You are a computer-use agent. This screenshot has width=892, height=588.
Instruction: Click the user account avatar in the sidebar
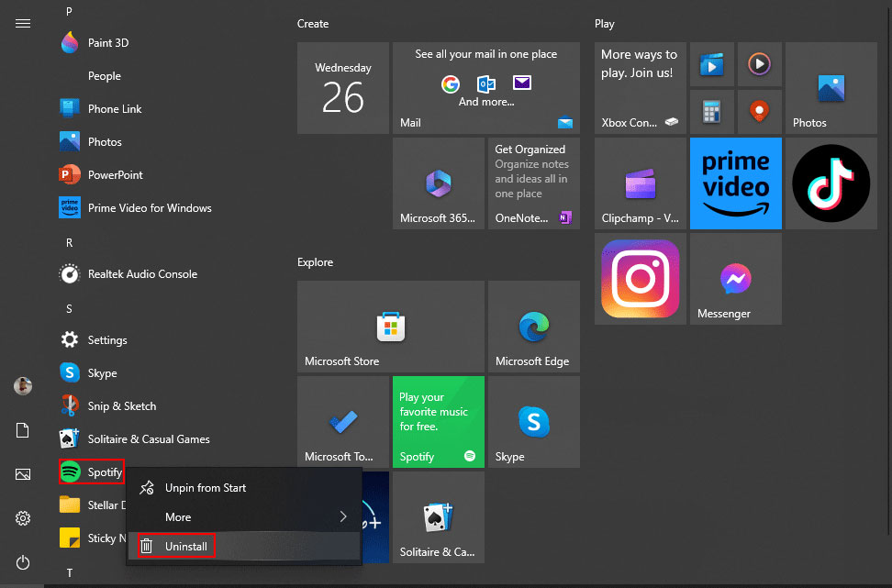(x=23, y=386)
